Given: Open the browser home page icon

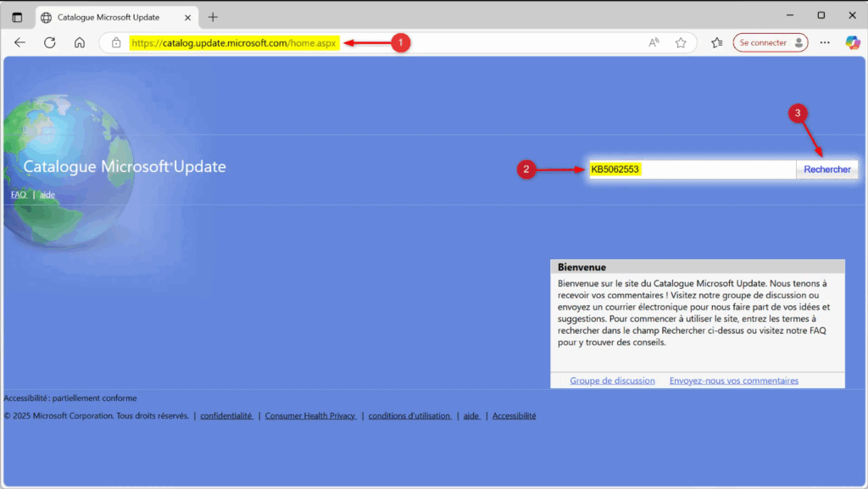Looking at the screenshot, I should tap(80, 42).
